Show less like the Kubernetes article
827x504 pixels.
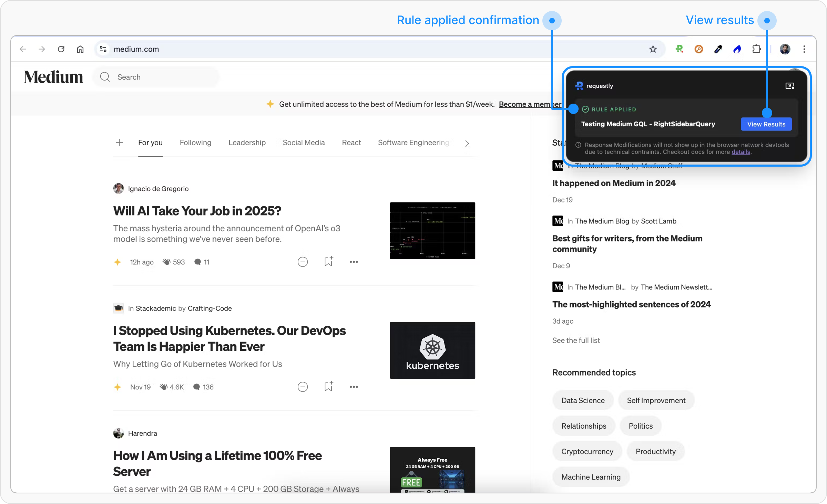pyautogui.click(x=303, y=387)
